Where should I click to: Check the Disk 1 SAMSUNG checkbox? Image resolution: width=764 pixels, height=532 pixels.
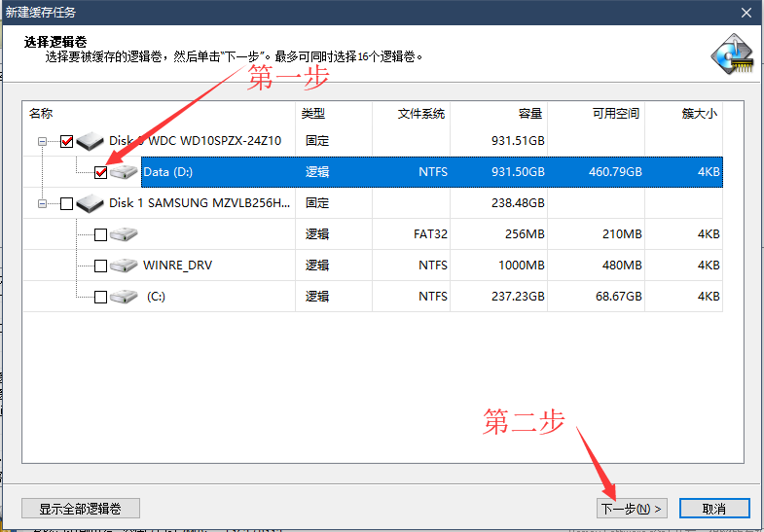67,204
